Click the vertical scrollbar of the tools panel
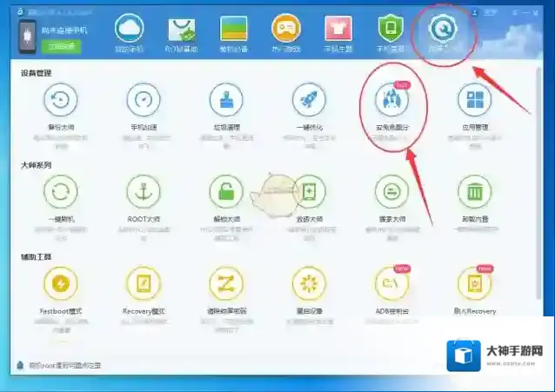 (539, 183)
